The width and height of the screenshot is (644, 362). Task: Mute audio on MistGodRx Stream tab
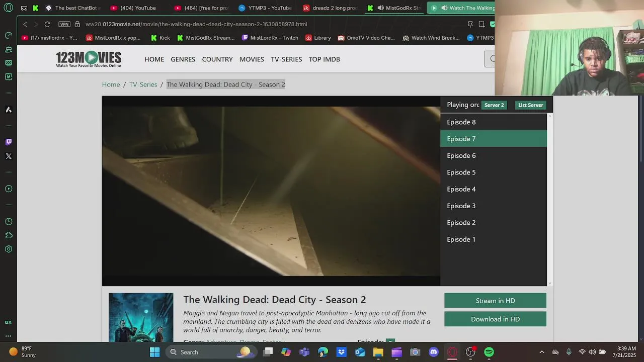pyautogui.click(x=380, y=8)
